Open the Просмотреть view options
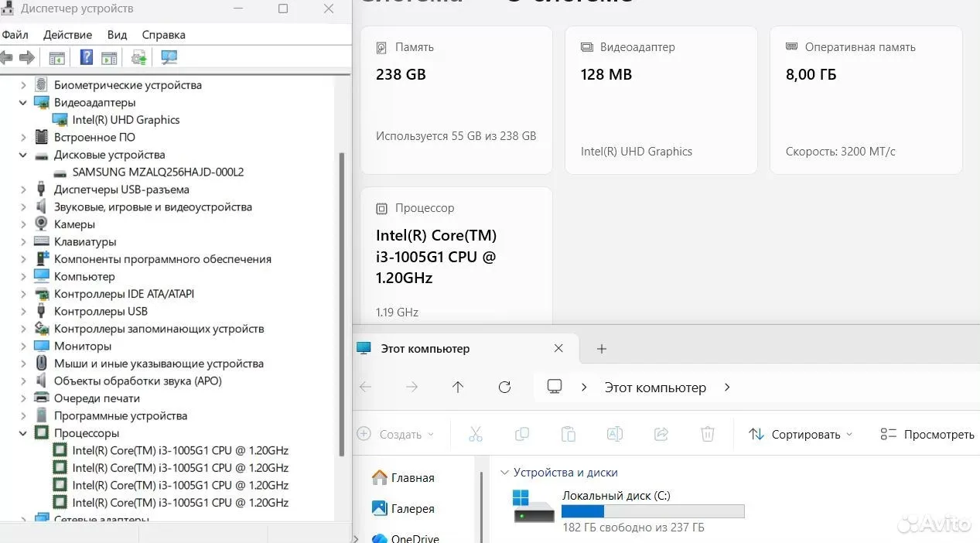Image resolution: width=980 pixels, height=543 pixels. coord(927,435)
